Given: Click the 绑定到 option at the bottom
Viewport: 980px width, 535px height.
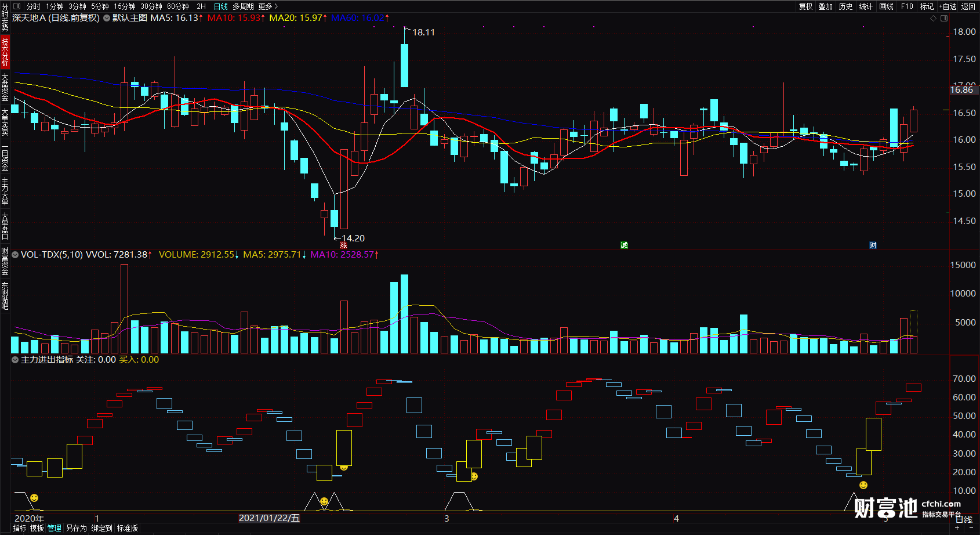Looking at the screenshot, I should [101, 529].
